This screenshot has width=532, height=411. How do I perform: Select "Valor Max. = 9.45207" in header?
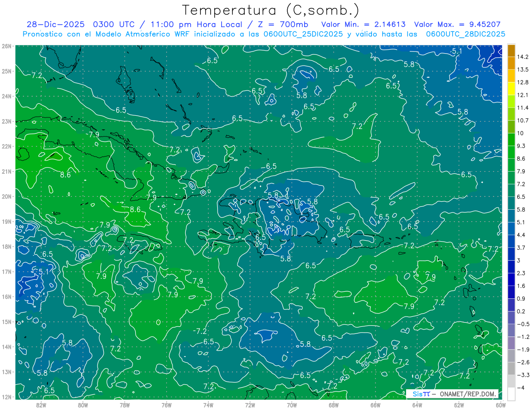point(458,24)
